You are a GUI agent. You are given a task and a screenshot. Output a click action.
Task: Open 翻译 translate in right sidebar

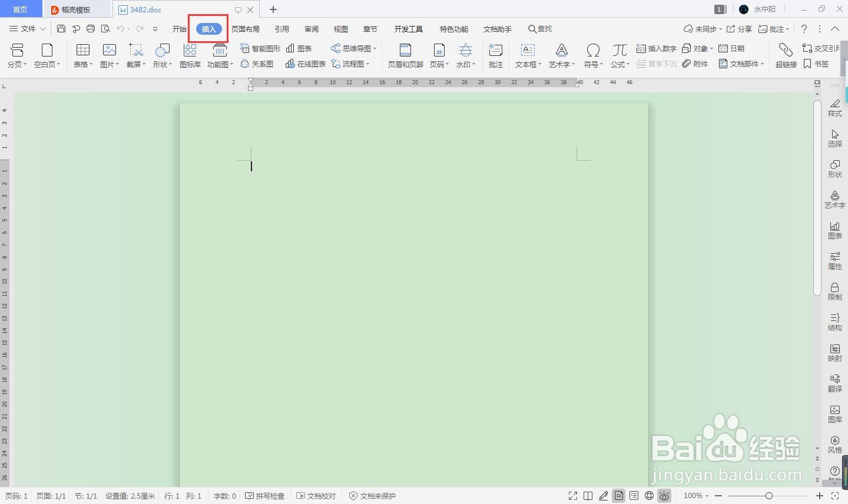click(x=835, y=383)
